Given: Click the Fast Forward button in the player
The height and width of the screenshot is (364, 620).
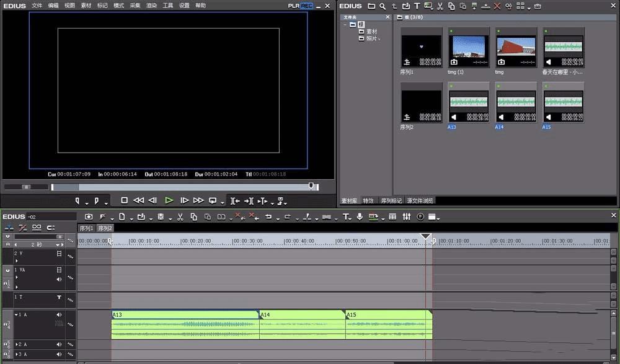Looking at the screenshot, I should point(198,200).
